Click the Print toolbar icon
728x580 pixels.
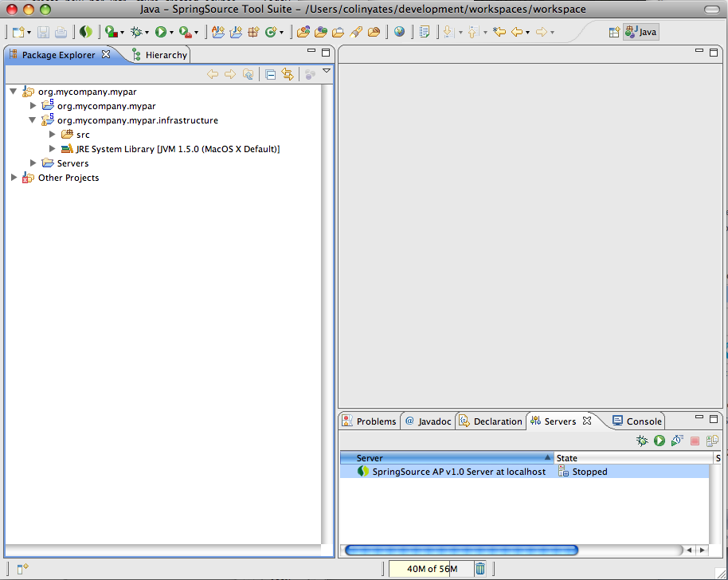61,32
